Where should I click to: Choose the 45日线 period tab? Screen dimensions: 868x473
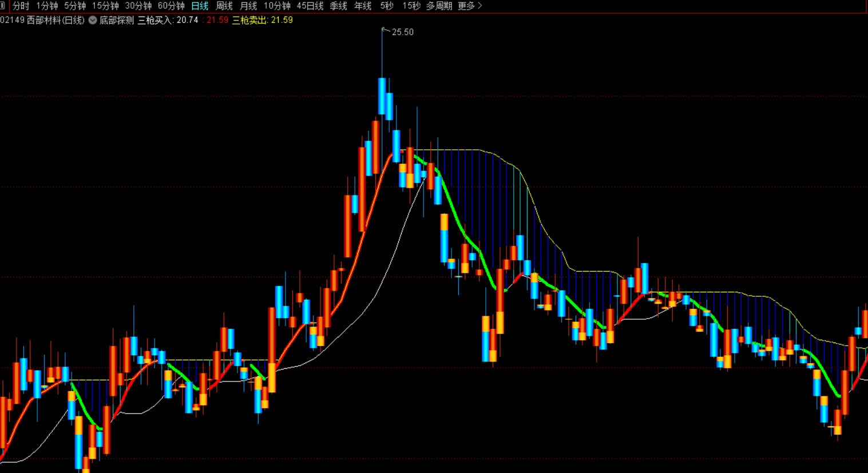[310, 6]
